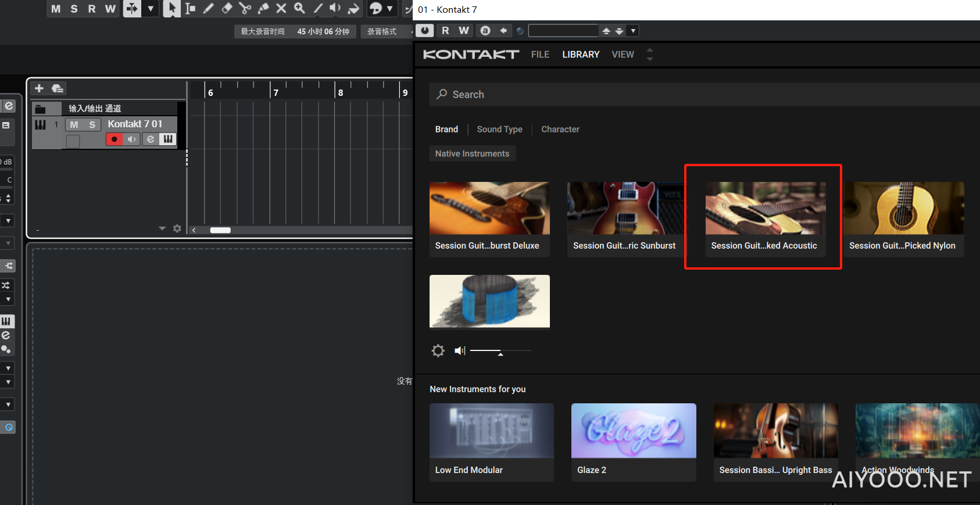
Task: Load next preset down arrow
Action: coord(620,31)
